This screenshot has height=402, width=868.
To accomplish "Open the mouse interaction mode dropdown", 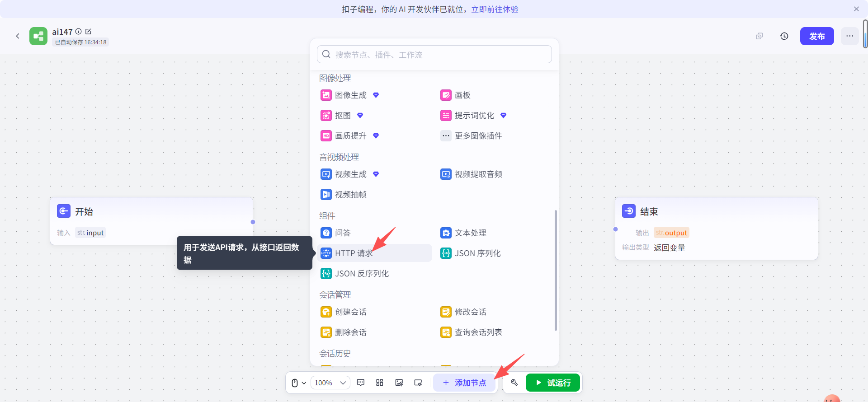I will pos(299,383).
